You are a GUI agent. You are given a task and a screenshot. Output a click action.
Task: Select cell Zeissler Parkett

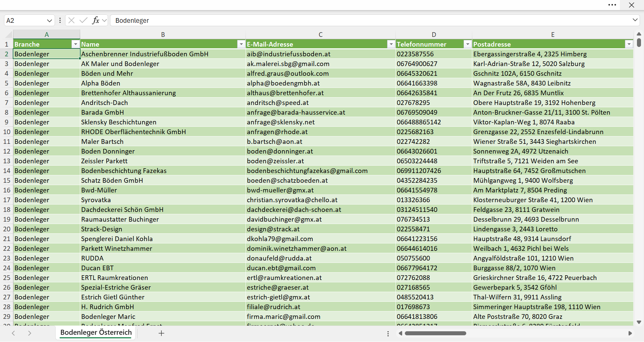163,161
